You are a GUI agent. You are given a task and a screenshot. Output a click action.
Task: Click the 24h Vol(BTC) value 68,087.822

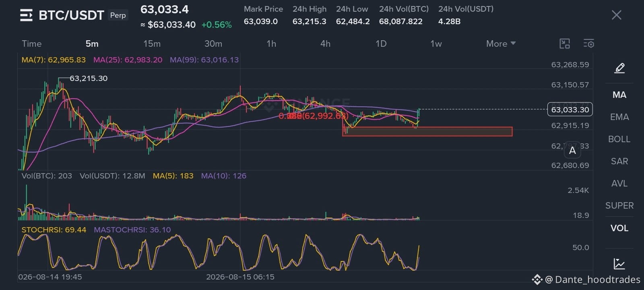tap(401, 21)
